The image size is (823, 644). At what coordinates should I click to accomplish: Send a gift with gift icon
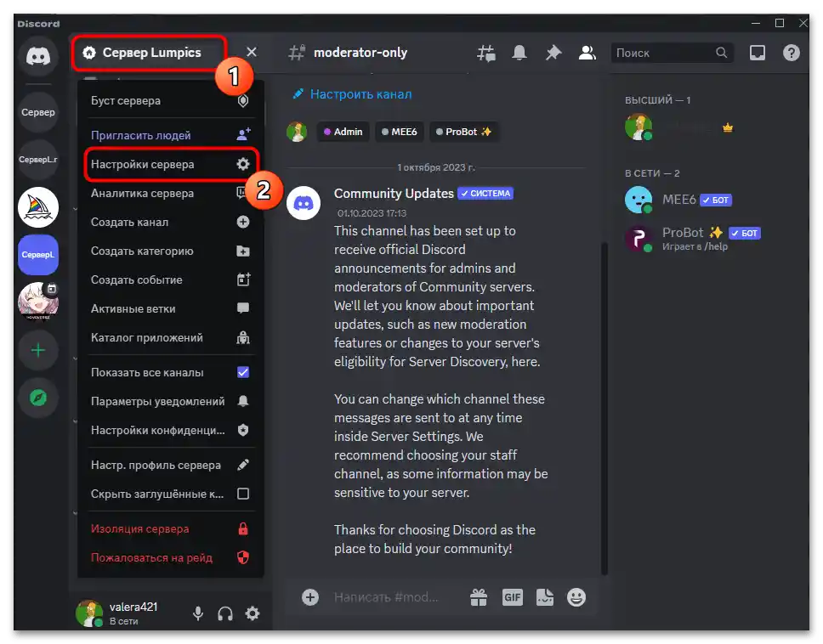tap(479, 597)
